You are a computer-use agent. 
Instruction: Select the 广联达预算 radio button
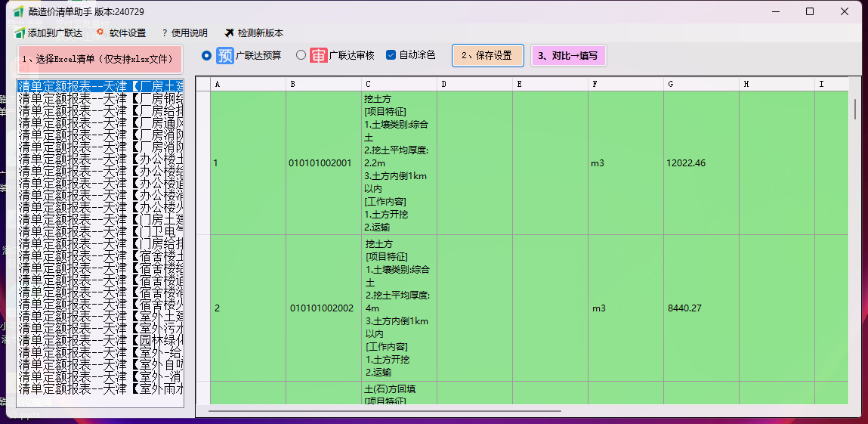(207, 55)
